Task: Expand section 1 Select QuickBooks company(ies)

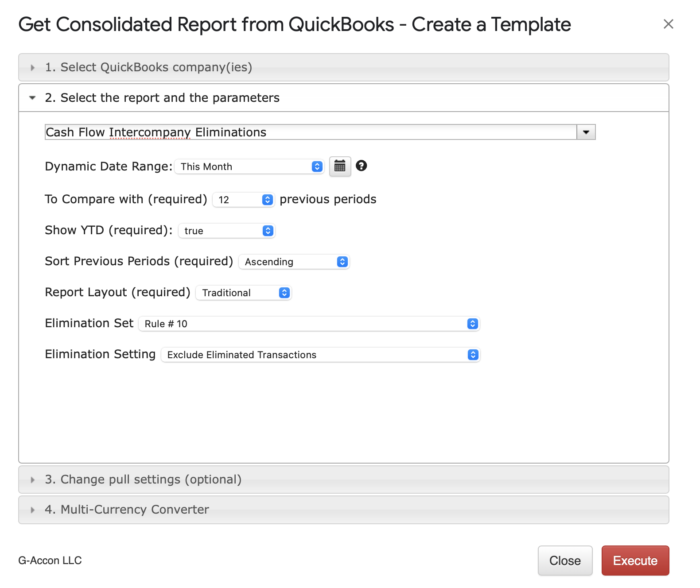Action: click(x=344, y=67)
